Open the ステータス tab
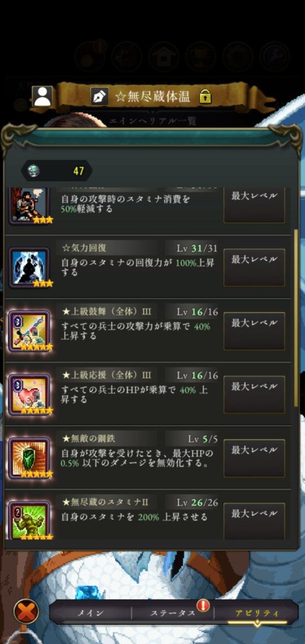 172,613
